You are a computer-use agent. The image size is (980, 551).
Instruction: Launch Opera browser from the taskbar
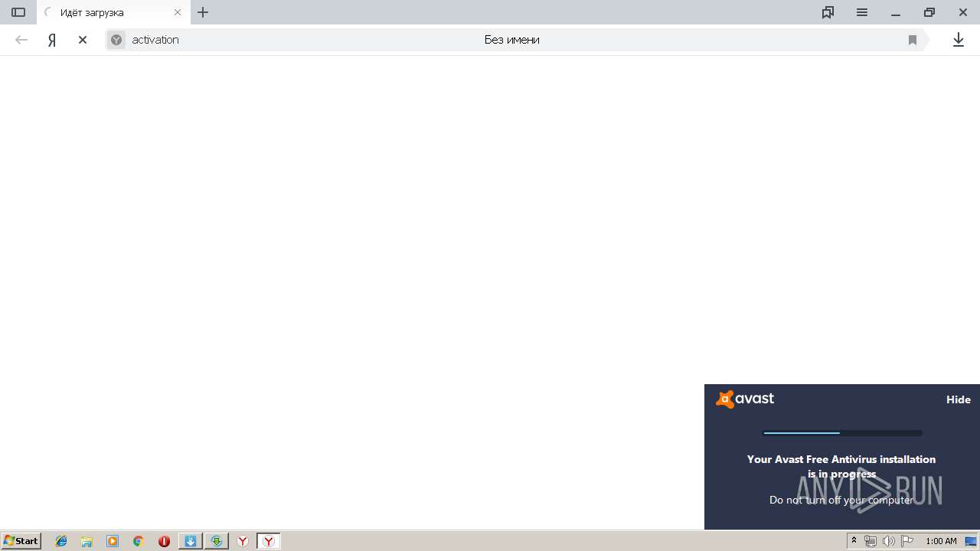pyautogui.click(x=164, y=541)
